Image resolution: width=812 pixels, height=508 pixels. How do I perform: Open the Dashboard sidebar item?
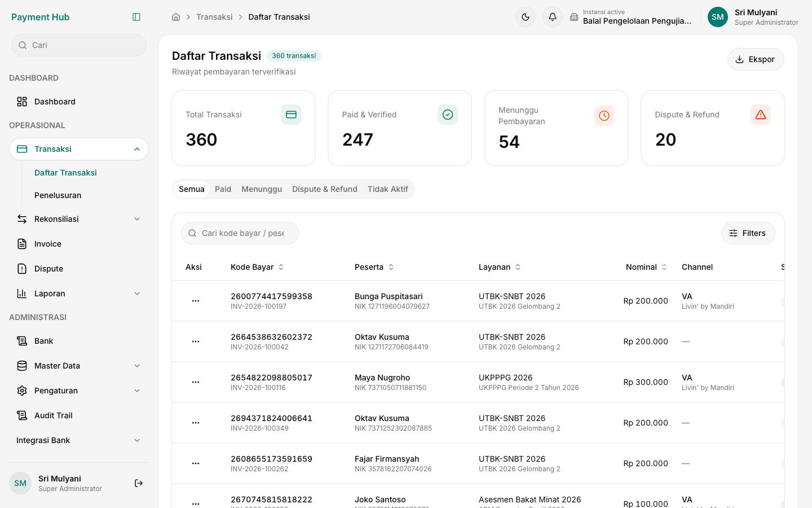79,102
